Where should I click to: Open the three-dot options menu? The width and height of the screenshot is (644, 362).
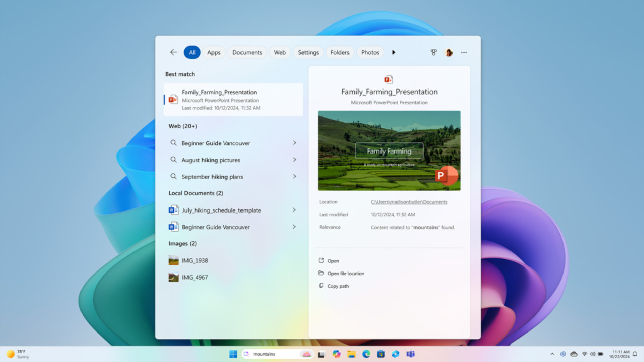click(464, 52)
